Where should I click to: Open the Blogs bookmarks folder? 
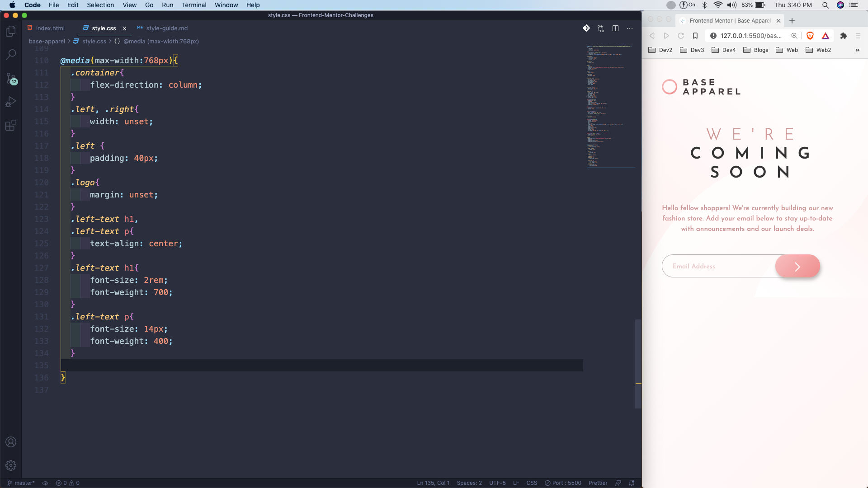[x=756, y=50]
